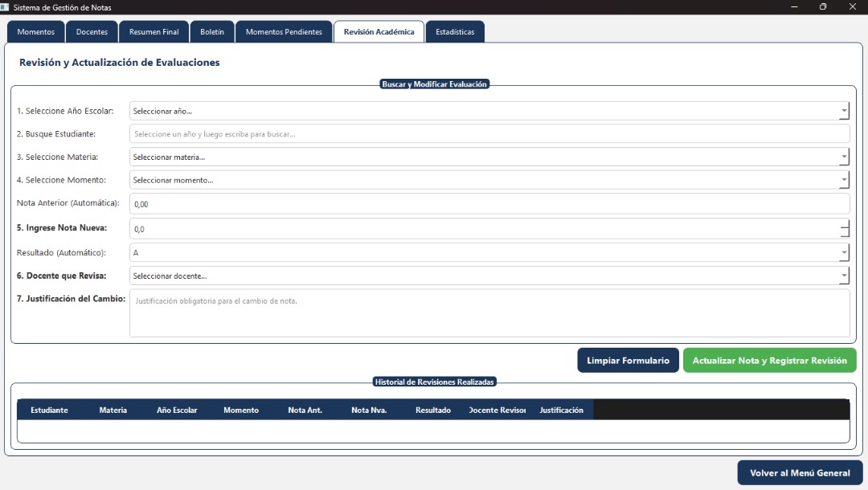
Task: Sort history by Estudiante column header
Action: coord(49,410)
